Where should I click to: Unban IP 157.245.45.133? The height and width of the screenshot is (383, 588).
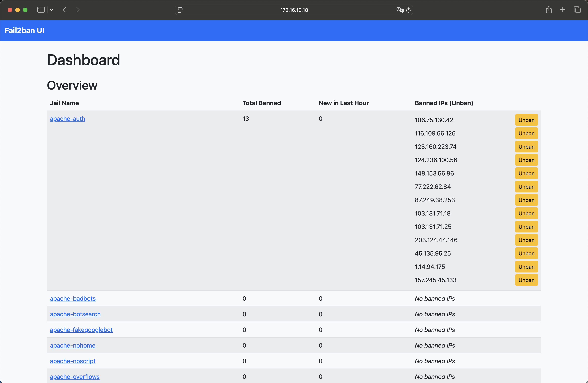point(526,280)
